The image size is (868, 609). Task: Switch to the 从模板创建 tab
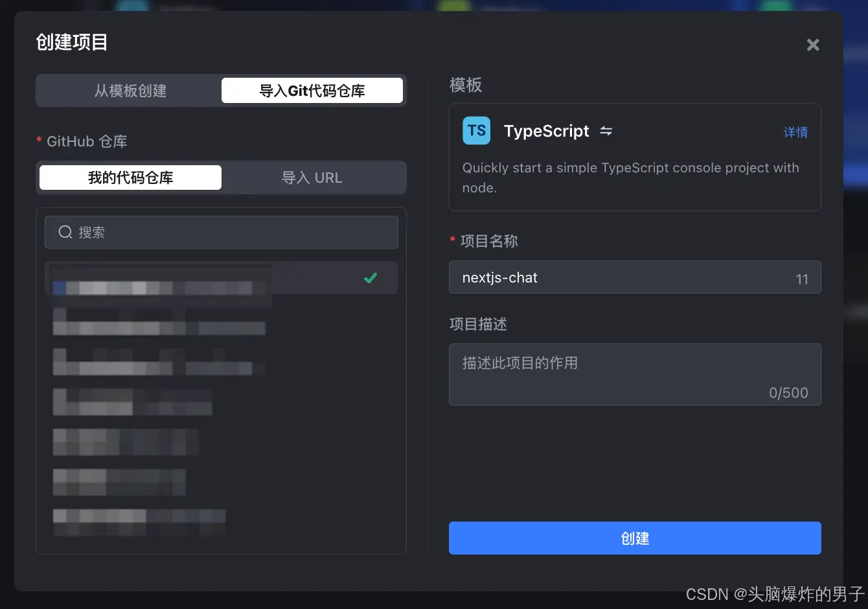(130, 91)
